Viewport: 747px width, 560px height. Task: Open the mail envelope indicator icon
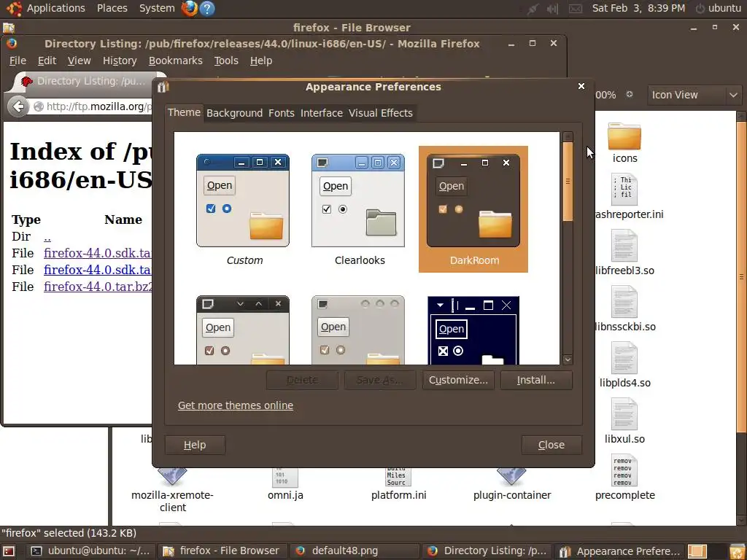tap(576, 9)
